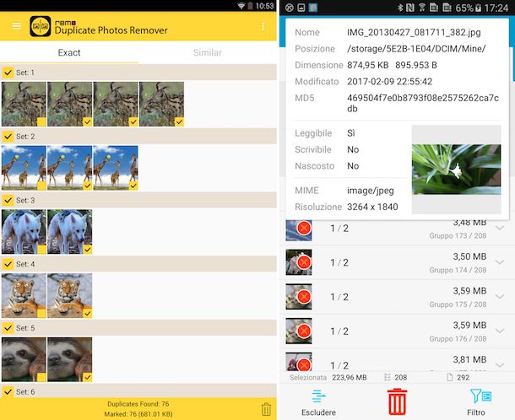Tap the Selezionata 223,96 MB status

[x=328, y=378]
